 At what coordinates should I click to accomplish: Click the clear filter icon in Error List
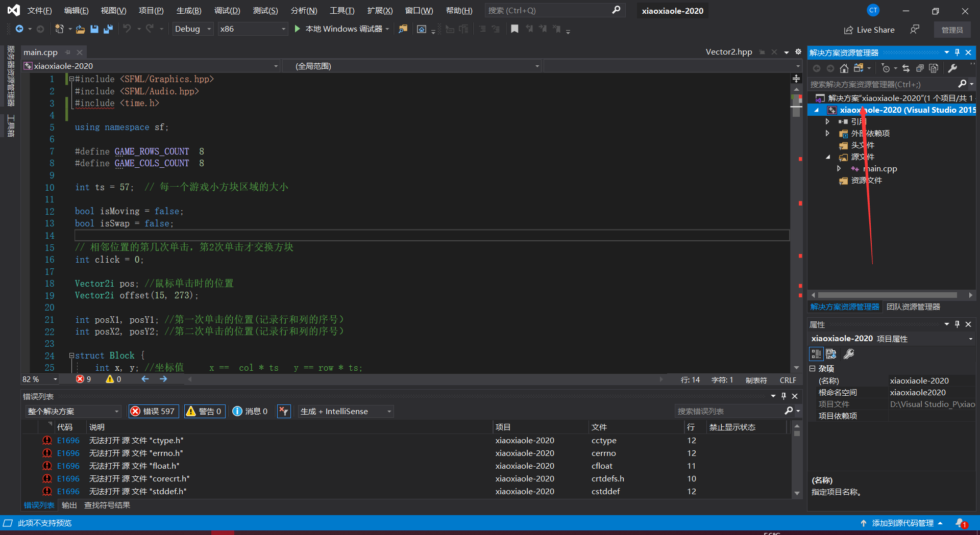[284, 411]
